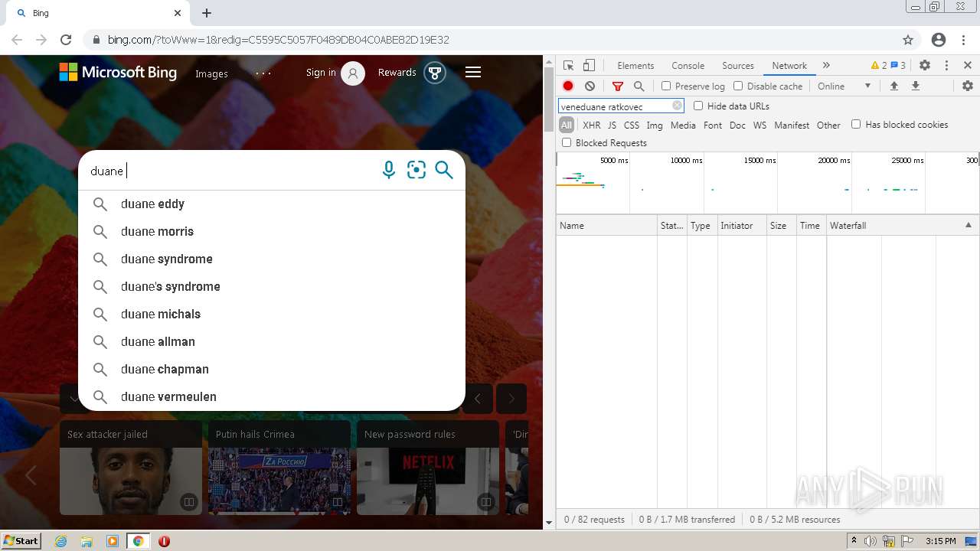
Task: Open Internet Explorer from taskbar
Action: [61, 541]
